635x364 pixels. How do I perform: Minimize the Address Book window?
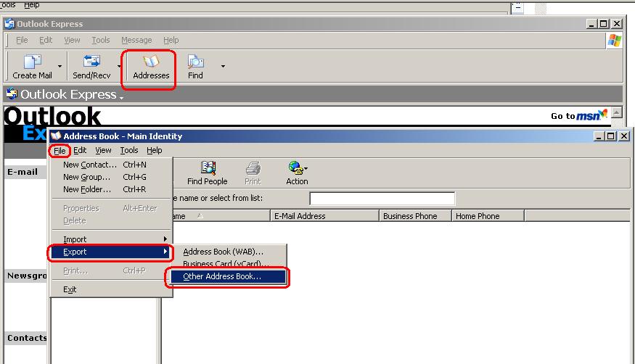(599, 136)
